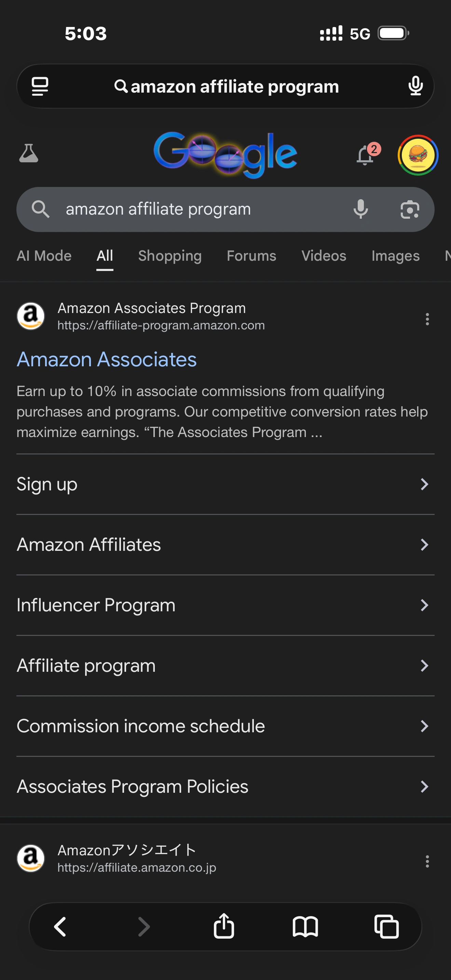
Task: Expand Commission income schedule chevron
Action: [x=424, y=726]
